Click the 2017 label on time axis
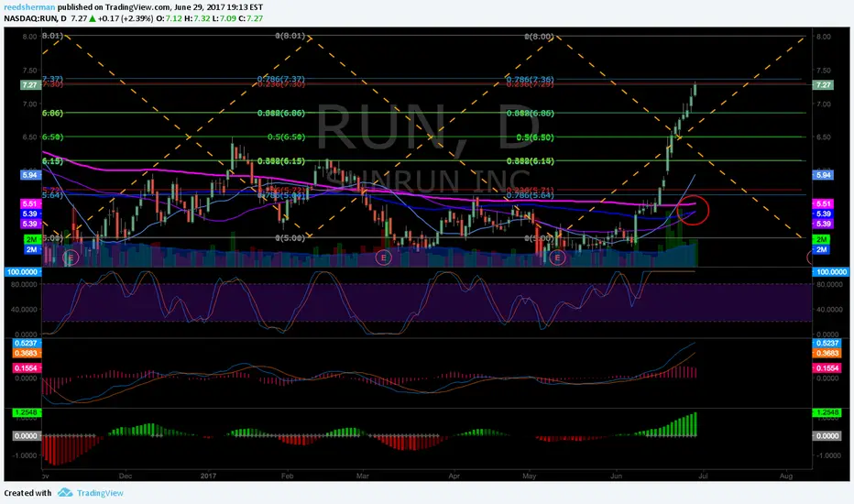The height and width of the screenshot is (504, 854). [x=209, y=476]
